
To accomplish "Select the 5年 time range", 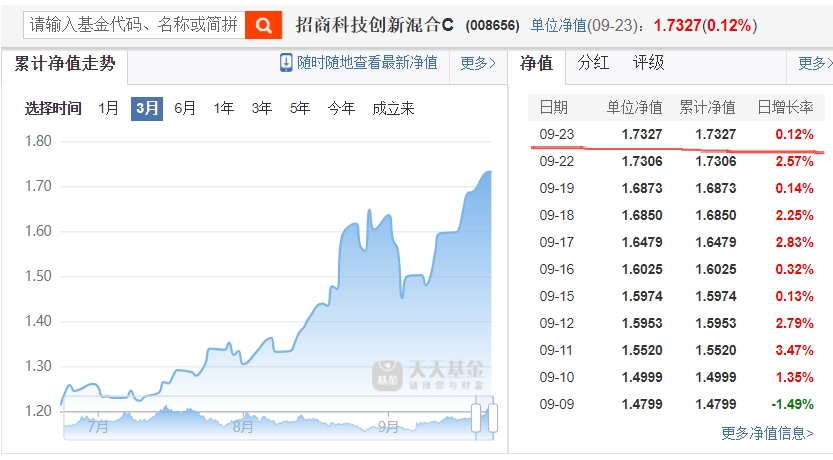I will tap(300, 108).
